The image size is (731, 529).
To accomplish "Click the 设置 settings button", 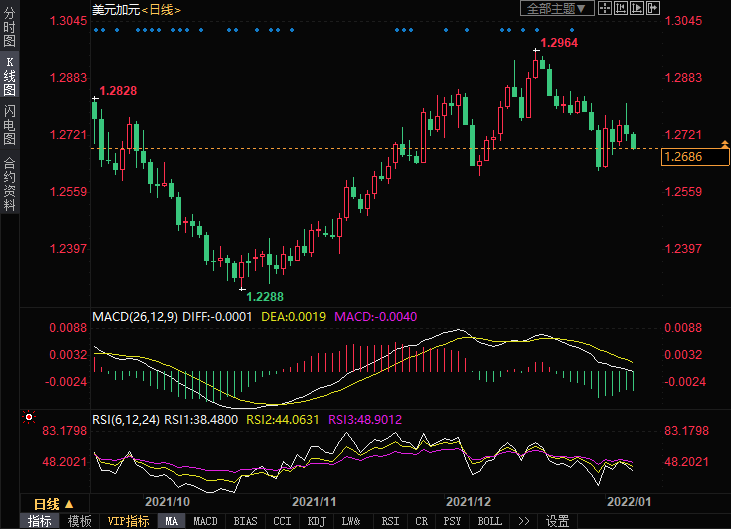I will pyautogui.click(x=557, y=521).
